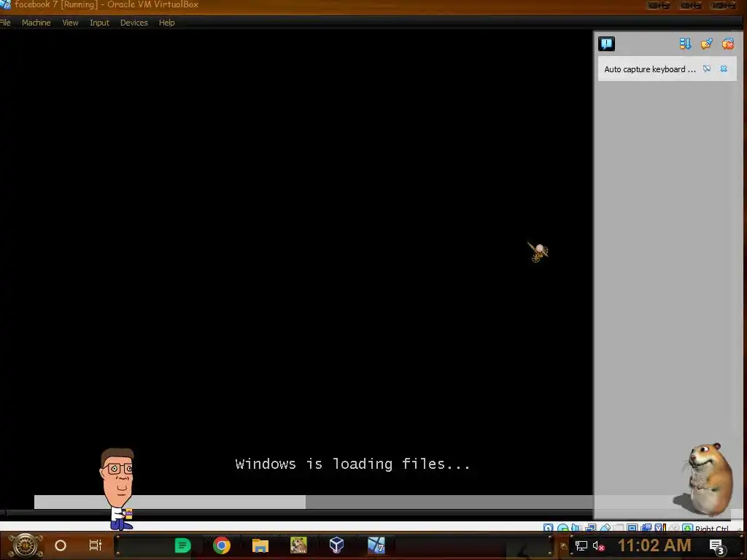This screenshot has height=560, width=747.
Task: Open the green chat app on taskbar
Action: [x=182, y=545]
